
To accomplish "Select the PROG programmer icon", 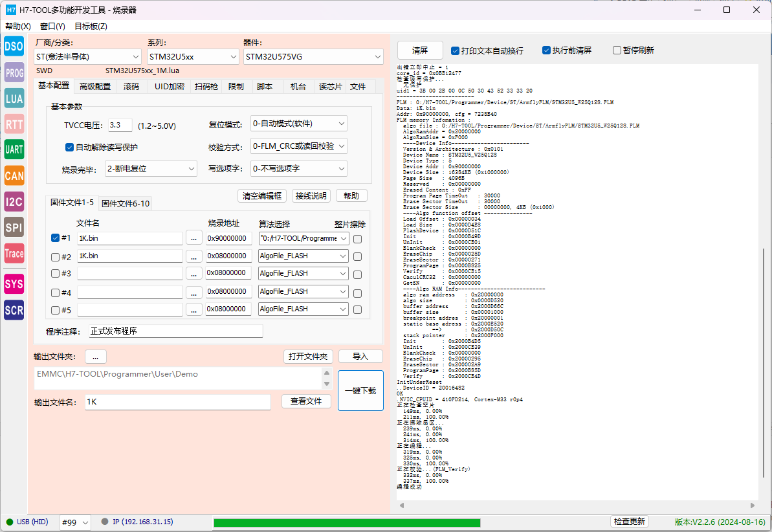I will click(14, 73).
